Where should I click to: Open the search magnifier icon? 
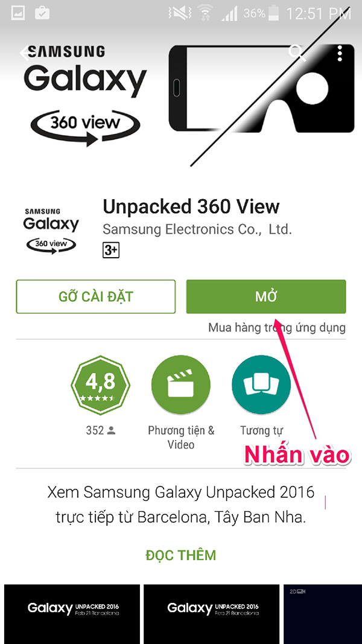pyautogui.click(x=297, y=53)
